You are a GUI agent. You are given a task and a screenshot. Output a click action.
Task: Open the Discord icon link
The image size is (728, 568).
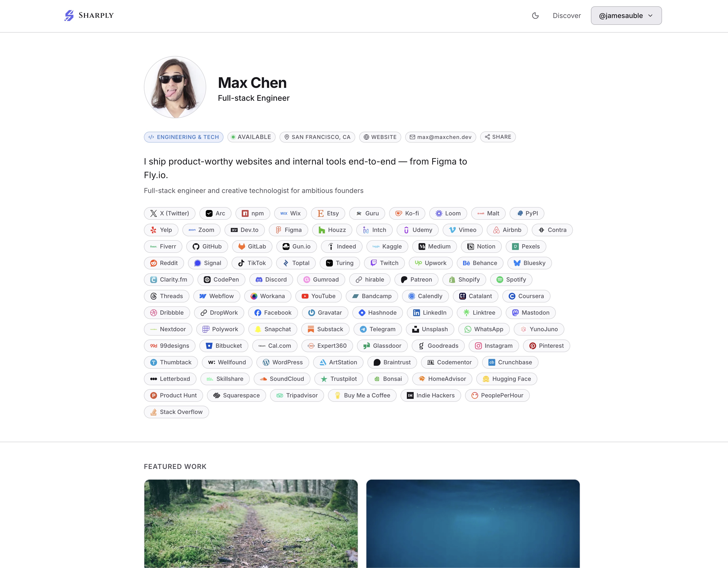pyautogui.click(x=271, y=280)
